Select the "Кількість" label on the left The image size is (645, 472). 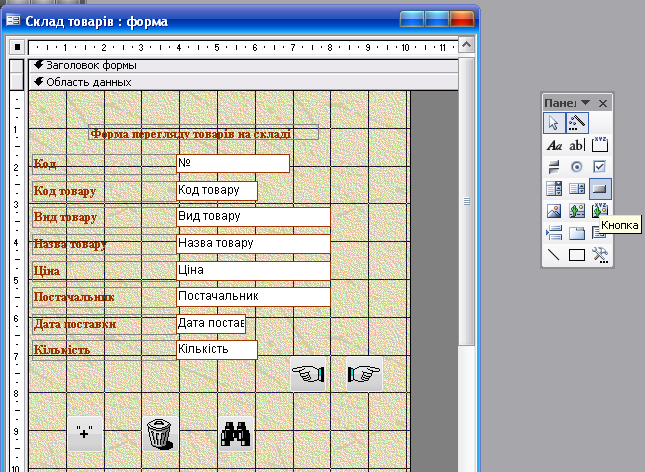tap(104, 350)
